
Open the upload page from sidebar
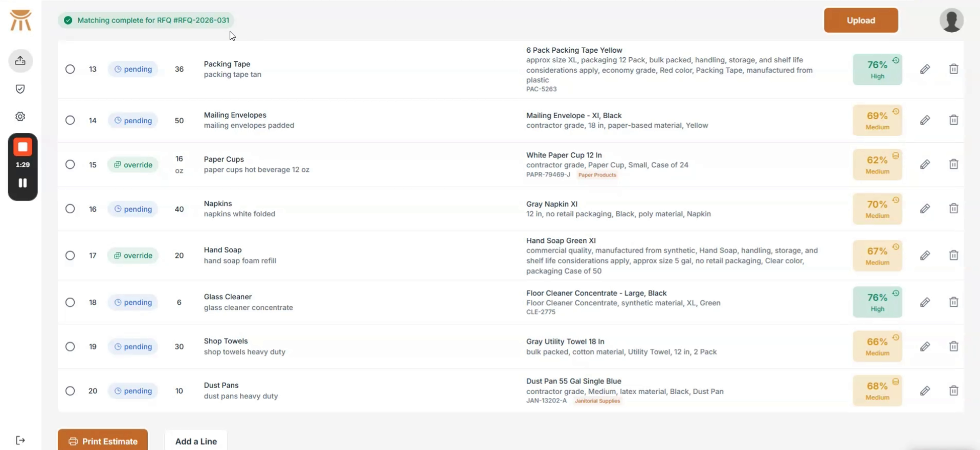pos(20,61)
